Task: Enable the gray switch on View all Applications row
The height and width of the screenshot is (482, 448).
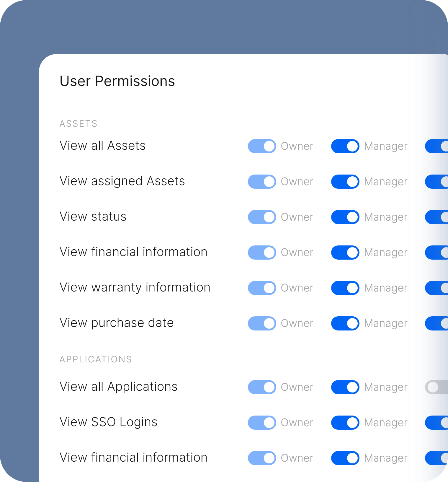Action: [436, 387]
